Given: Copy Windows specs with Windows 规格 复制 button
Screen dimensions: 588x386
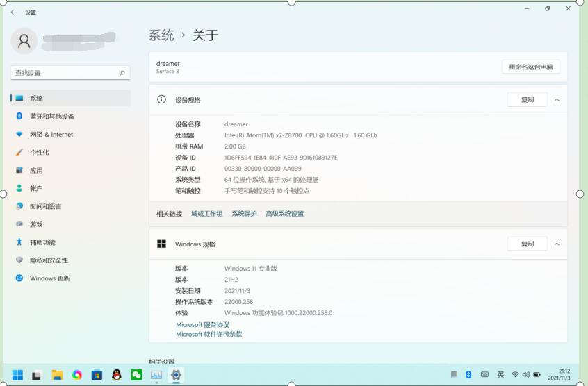Looking at the screenshot, I should pos(528,244).
